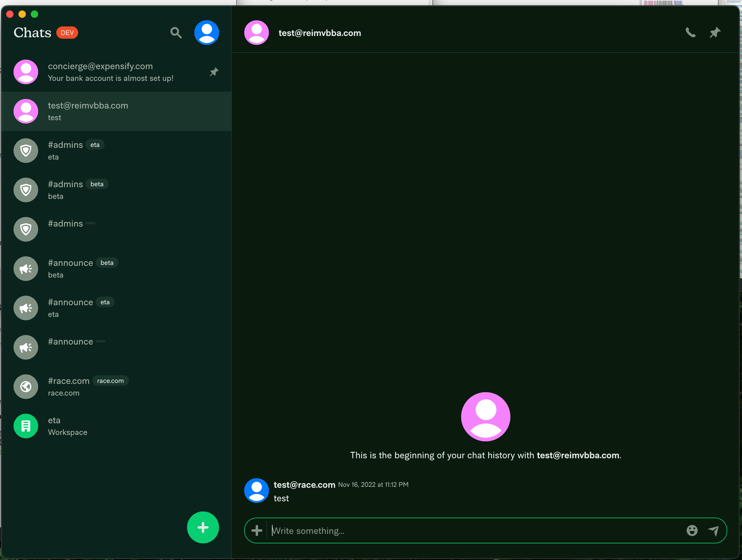Click the DEV badge next to Chats
Screen dimensions: 742x560
pos(67,33)
